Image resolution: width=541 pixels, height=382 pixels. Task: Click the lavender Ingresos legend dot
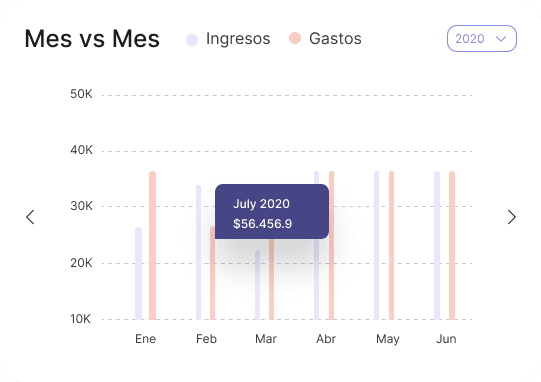(192, 39)
